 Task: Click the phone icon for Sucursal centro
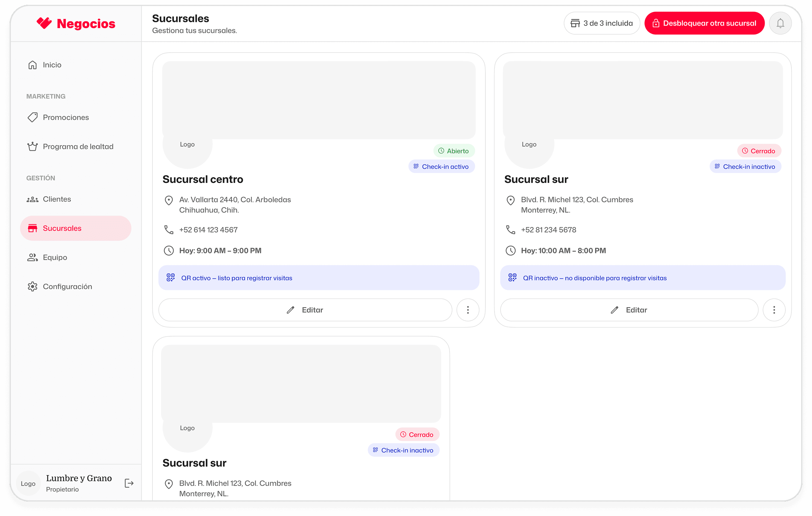[169, 230]
